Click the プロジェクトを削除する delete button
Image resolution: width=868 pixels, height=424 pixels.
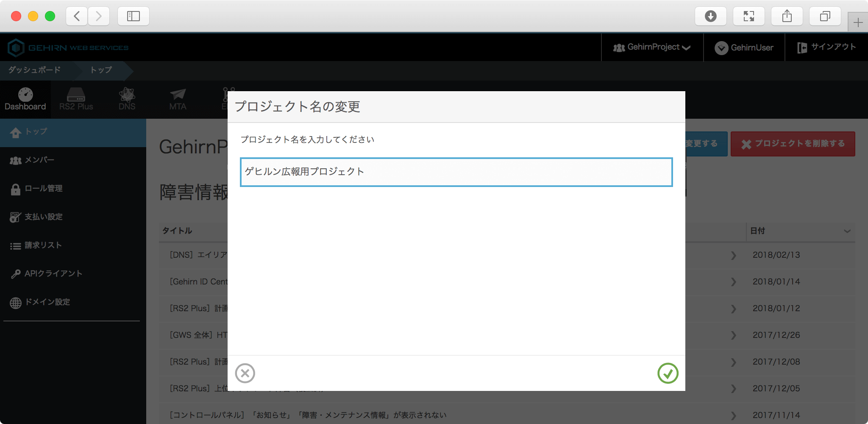[793, 144]
